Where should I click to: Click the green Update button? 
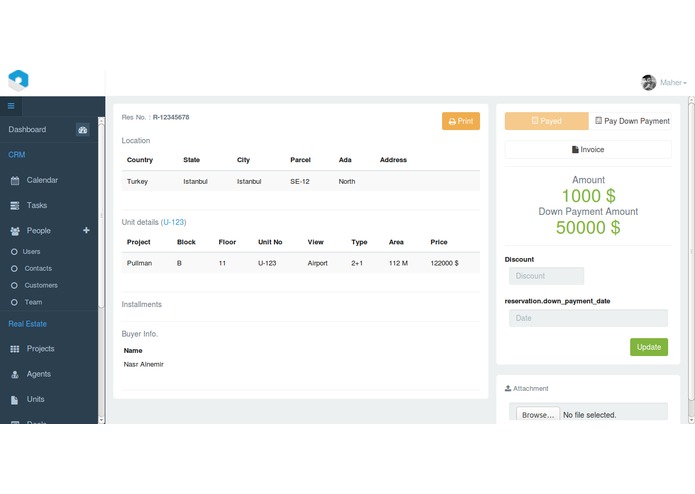coord(649,347)
